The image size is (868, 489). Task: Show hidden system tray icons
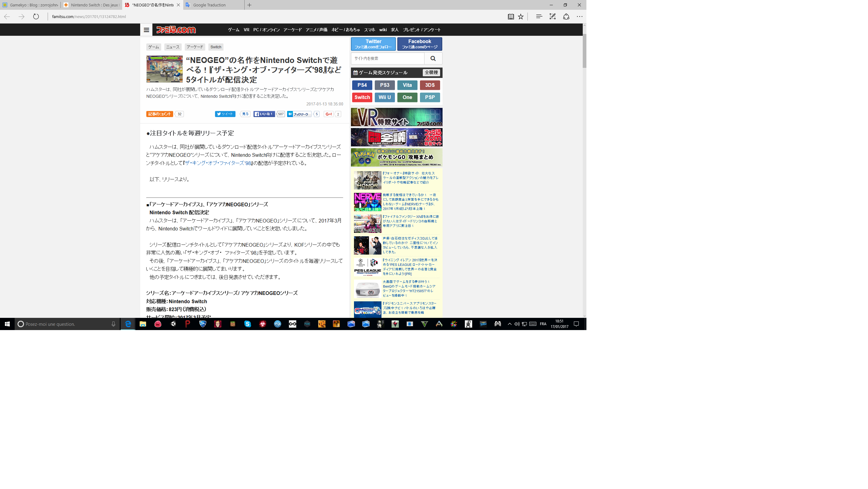point(509,324)
